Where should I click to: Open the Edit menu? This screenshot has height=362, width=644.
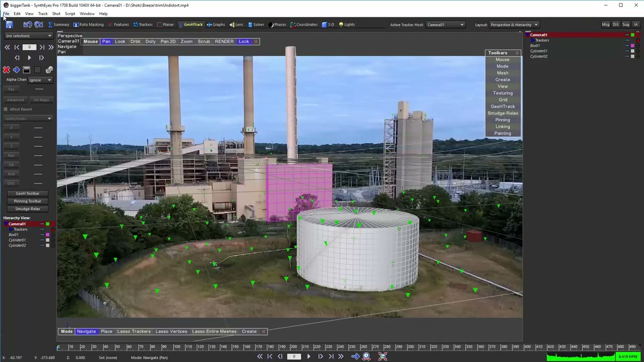point(17,14)
